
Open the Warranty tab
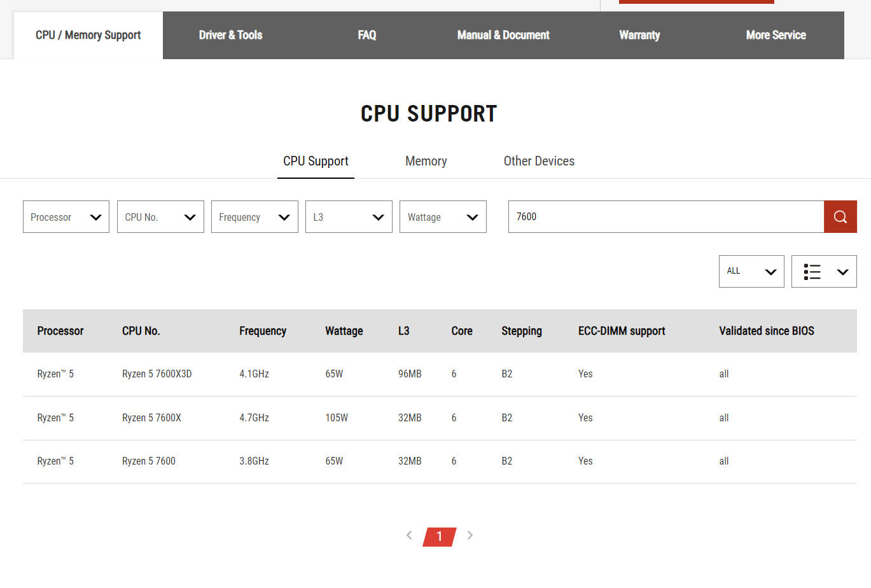639,36
